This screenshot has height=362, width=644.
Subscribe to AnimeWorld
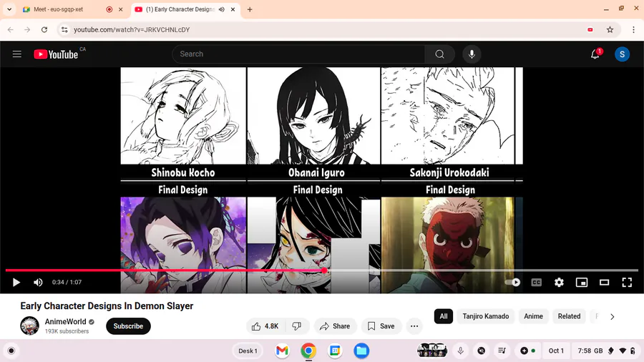pyautogui.click(x=128, y=326)
